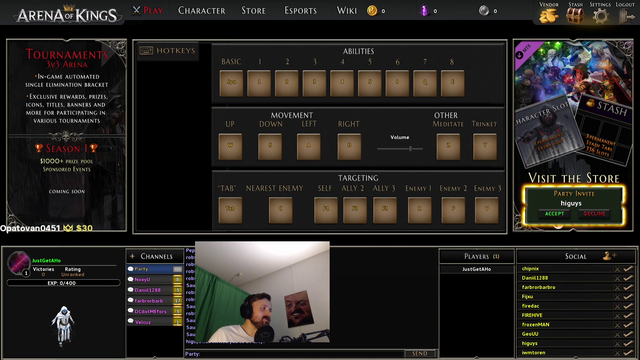This screenshot has height=360, width=640.
Task: Select the farbrorbarb chat channel
Action: 155,301
